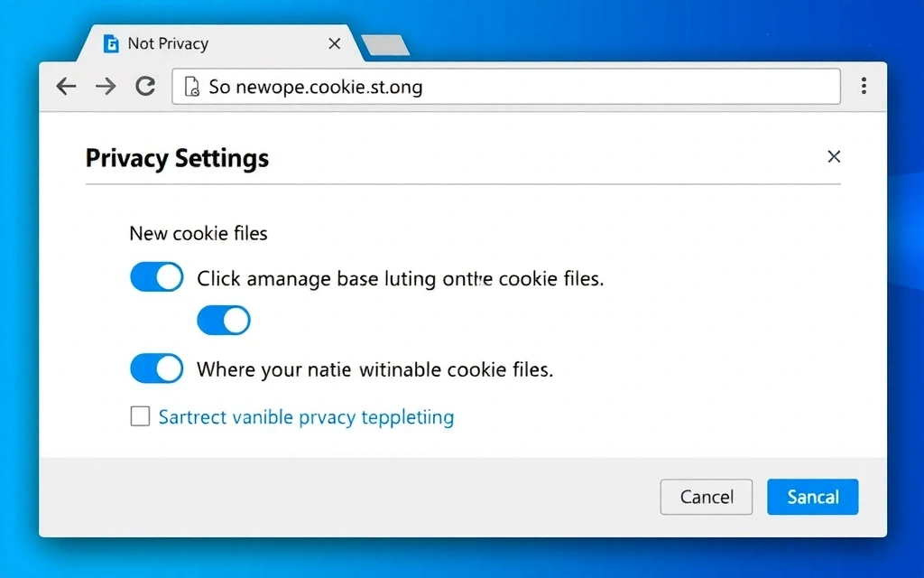Close the Privacy Settings dialog
This screenshot has width=924, height=578.
[834, 157]
